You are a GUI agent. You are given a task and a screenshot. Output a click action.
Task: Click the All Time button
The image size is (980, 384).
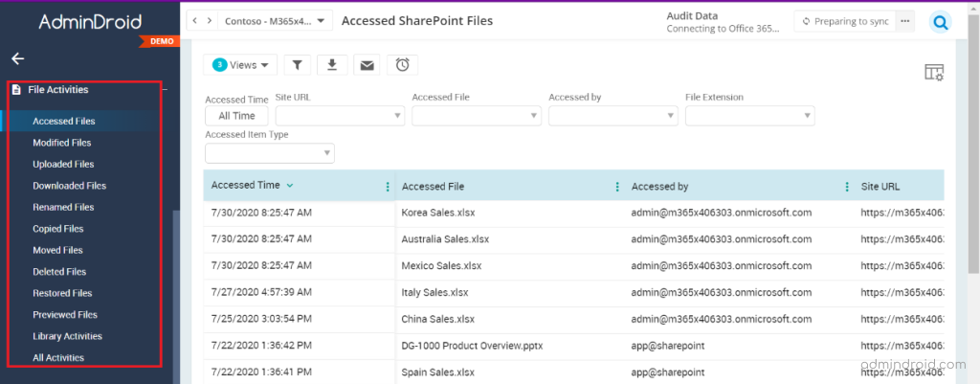coord(236,116)
